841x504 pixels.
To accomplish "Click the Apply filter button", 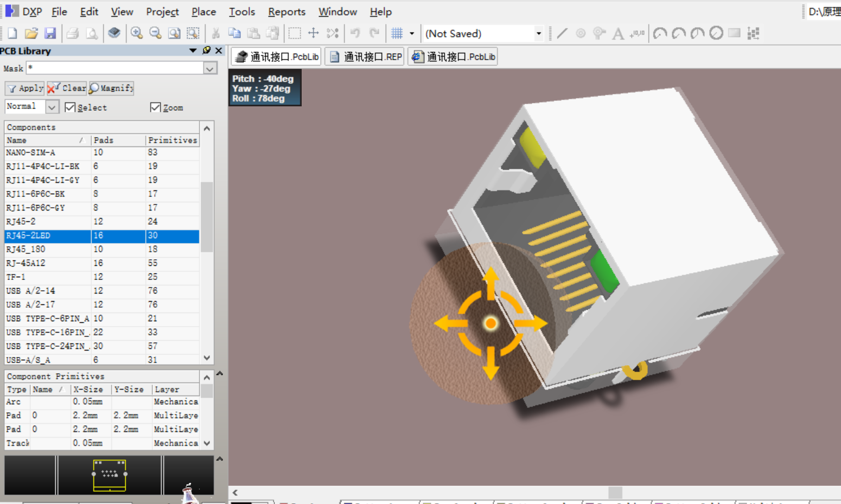I will click(25, 88).
